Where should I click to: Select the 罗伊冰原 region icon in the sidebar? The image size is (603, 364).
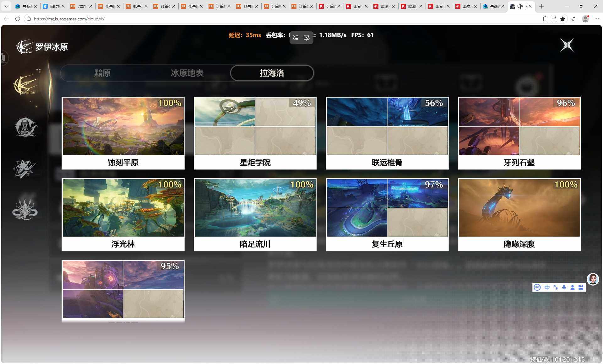coord(25,84)
